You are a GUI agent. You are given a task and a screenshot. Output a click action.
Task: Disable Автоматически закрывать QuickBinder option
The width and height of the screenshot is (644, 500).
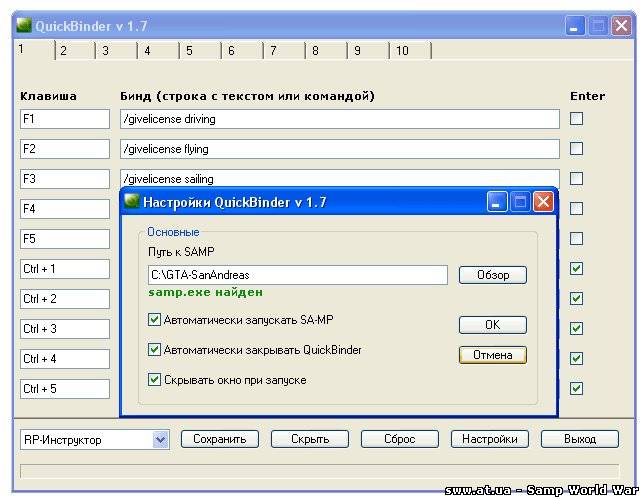pos(154,350)
